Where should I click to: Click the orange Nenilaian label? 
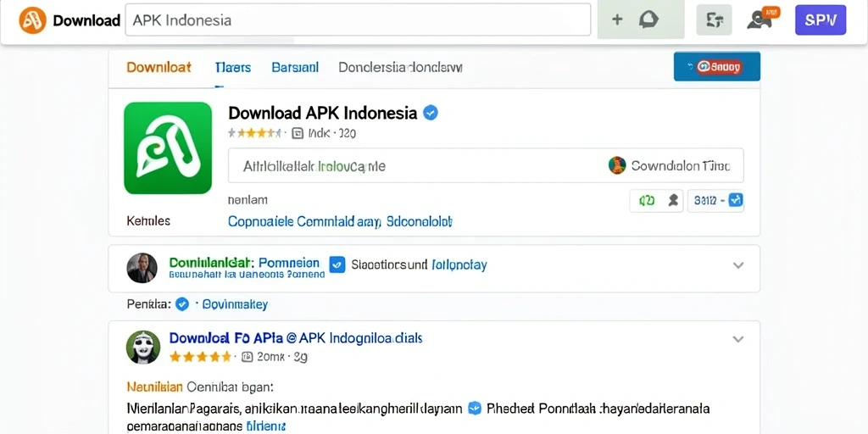154,386
